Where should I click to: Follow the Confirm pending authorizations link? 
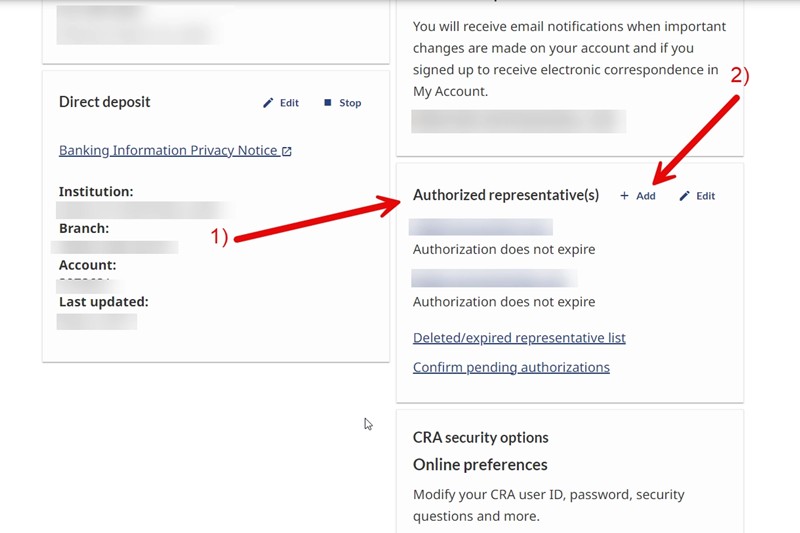coord(511,367)
